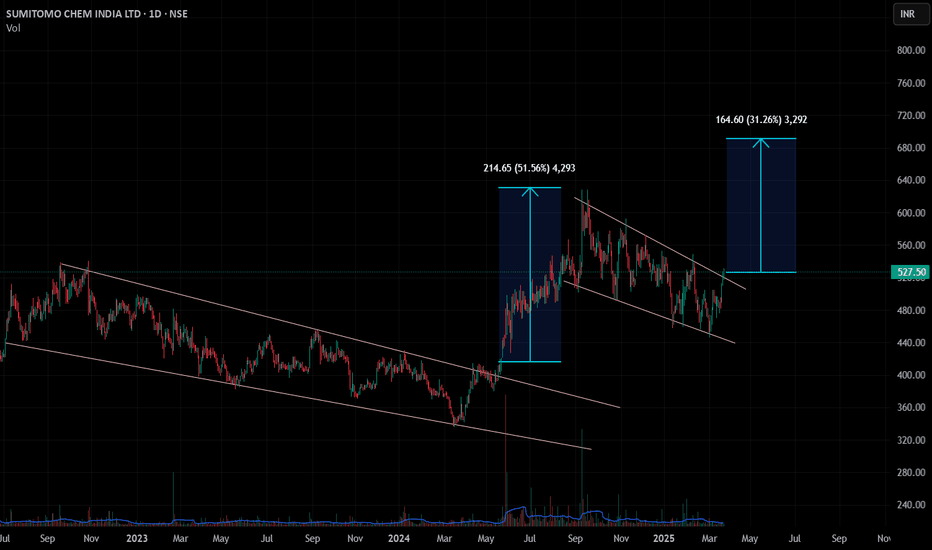Select the projected price-range measurement arrow near 680
The height and width of the screenshot is (550, 932).
pos(761,205)
